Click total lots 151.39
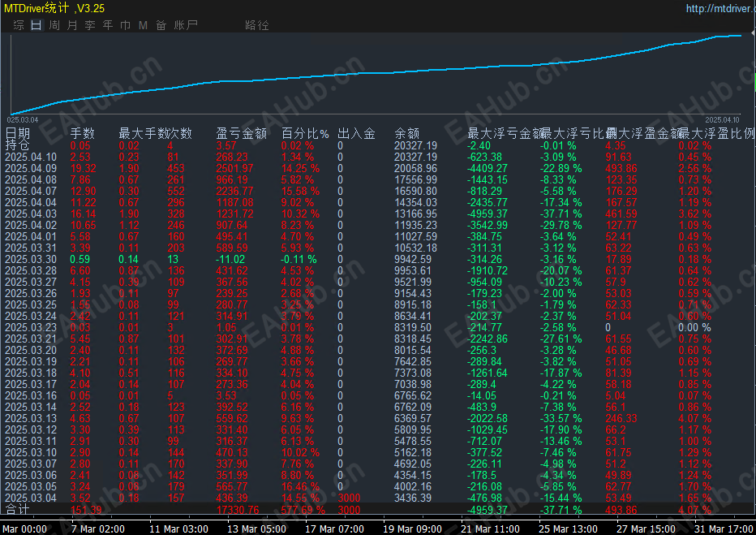The width and height of the screenshot is (756, 535). click(86, 510)
